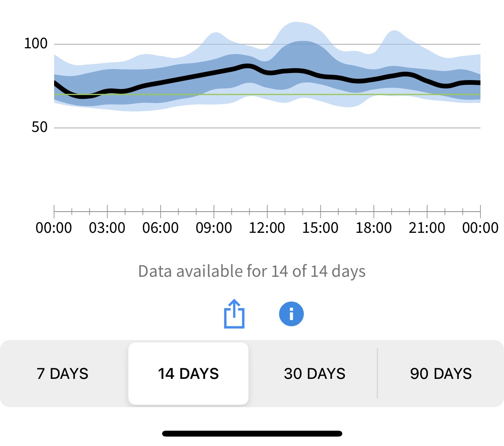Screen dimensions: 504x446
Task: Tap the 15:00 time axis label
Action: click(x=320, y=228)
